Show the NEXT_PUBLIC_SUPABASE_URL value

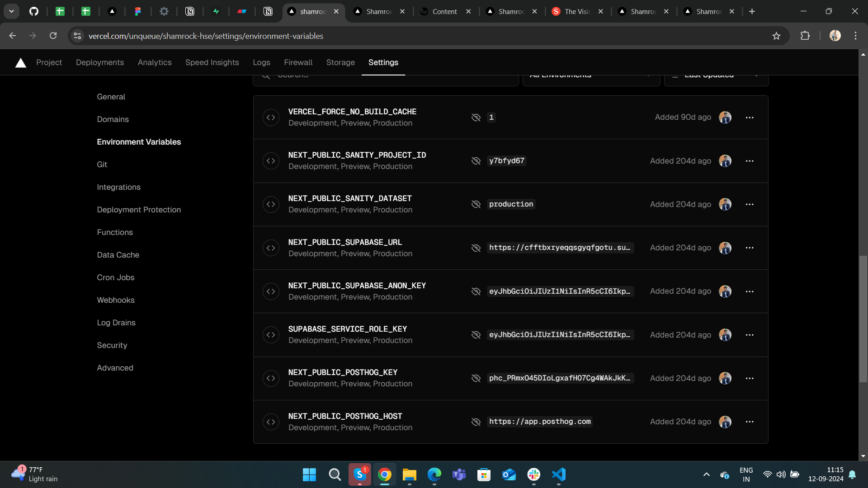pyautogui.click(x=476, y=248)
